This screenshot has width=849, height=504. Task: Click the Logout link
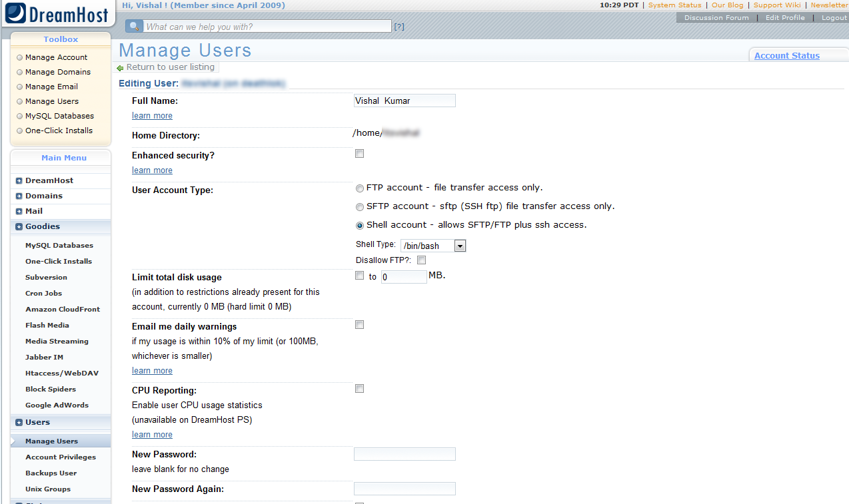tap(834, 18)
